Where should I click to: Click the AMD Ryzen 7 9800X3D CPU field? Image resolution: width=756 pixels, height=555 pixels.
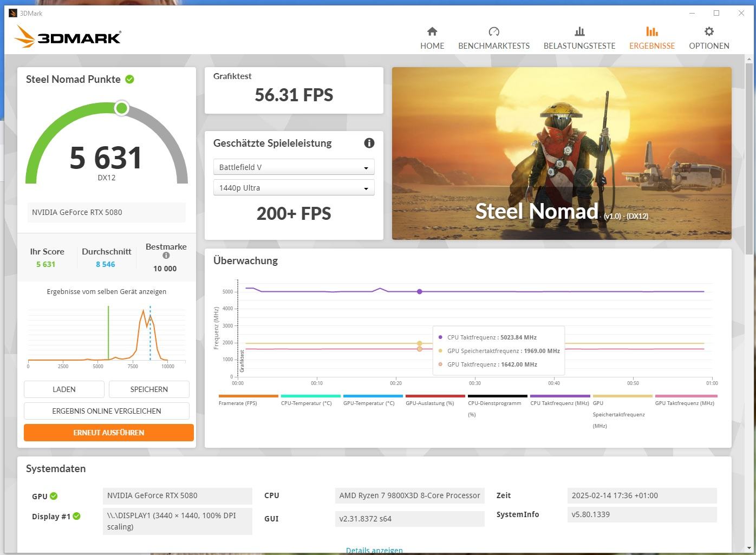tap(409, 495)
